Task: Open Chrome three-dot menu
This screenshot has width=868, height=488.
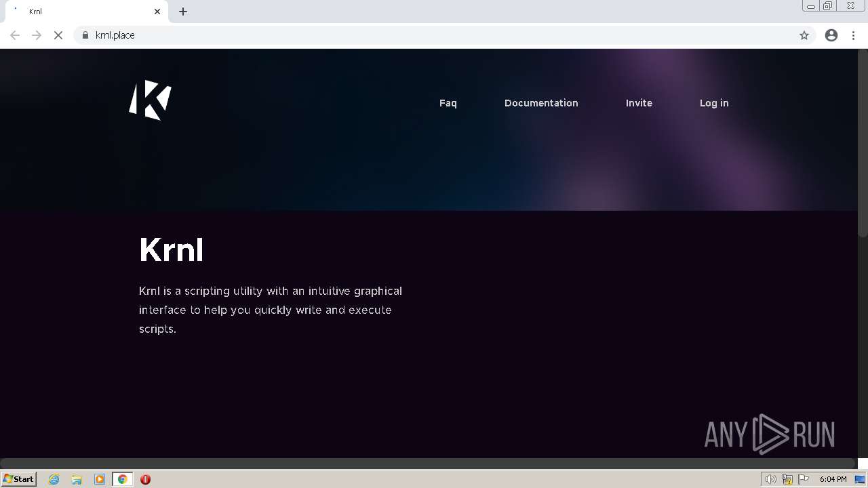Action: pos(854,35)
